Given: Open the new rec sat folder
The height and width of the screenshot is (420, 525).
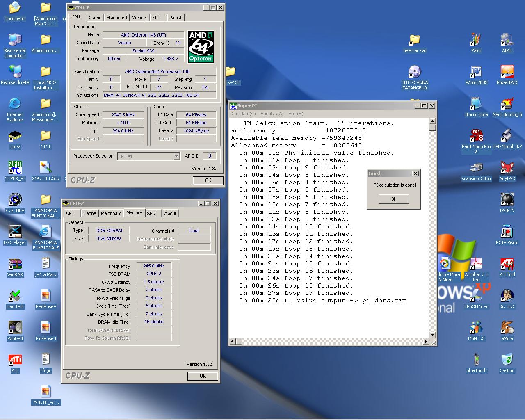Looking at the screenshot, I should (x=415, y=43).
